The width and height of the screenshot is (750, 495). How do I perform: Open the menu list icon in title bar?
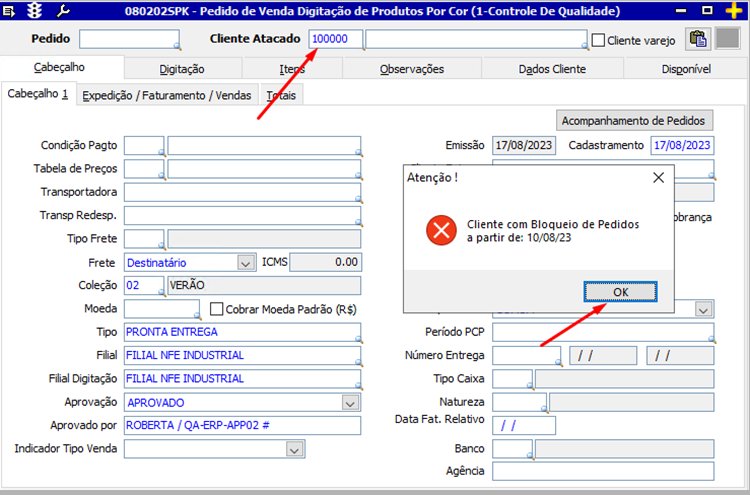9,11
